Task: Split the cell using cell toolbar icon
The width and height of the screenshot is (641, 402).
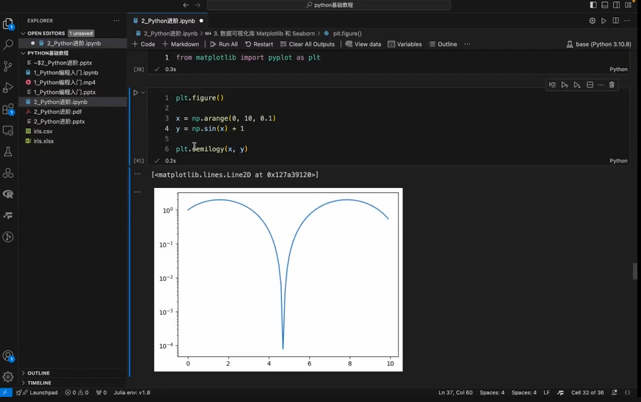Action: click(590, 85)
